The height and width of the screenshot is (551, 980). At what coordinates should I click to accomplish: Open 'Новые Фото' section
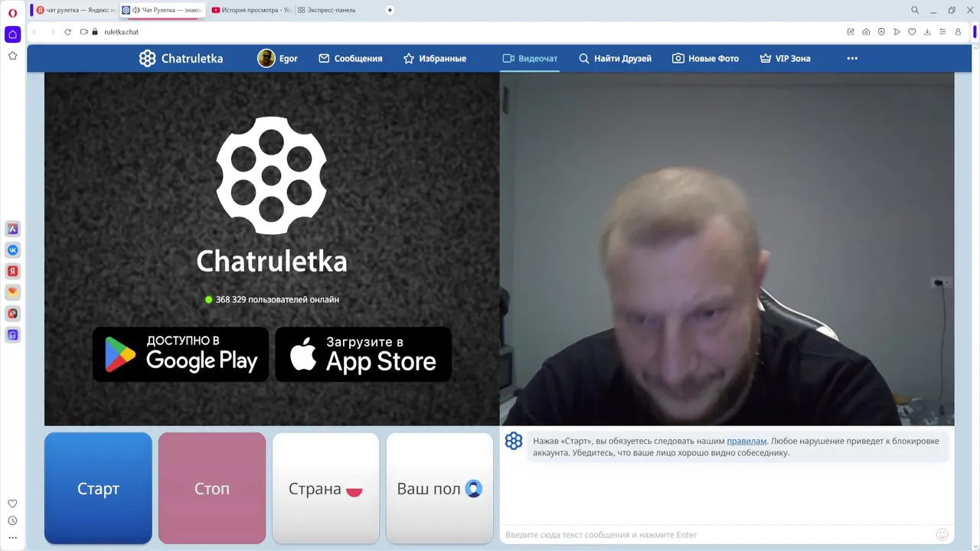tap(705, 58)
